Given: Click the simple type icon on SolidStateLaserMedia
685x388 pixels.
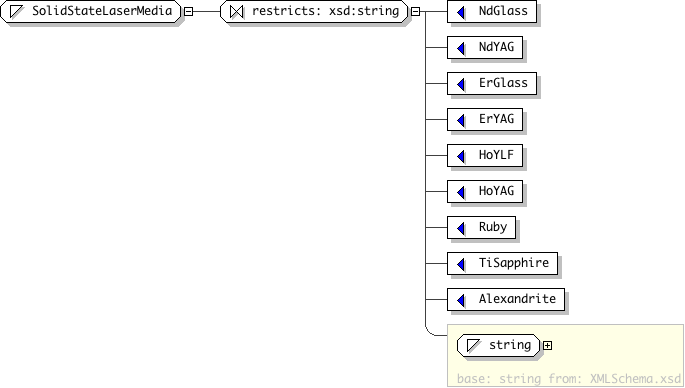Looking at the screenshot, I should 17,11.
